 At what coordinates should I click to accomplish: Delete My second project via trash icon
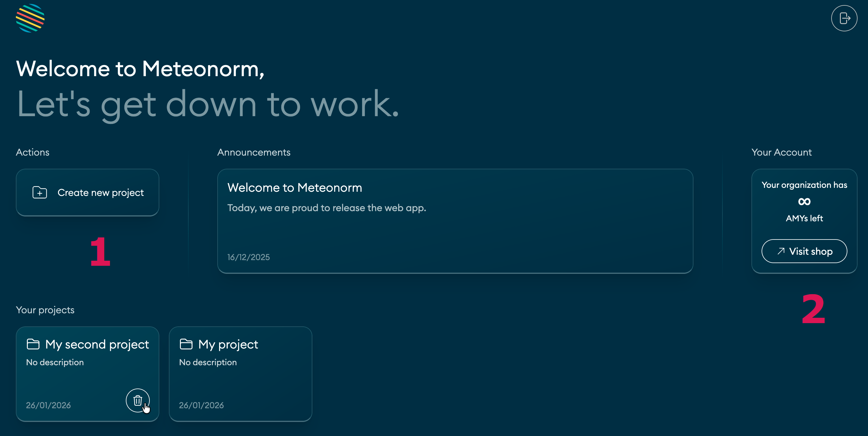[x=137, y=400]
